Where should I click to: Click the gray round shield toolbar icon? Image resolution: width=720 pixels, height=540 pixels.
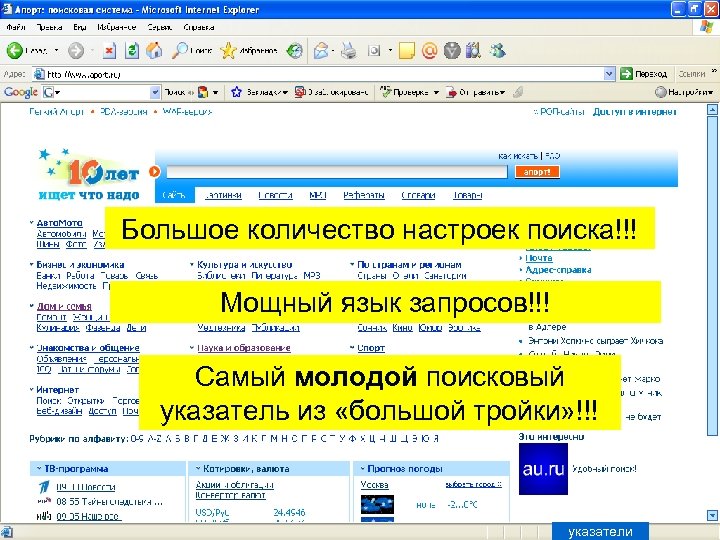point(452,50)
